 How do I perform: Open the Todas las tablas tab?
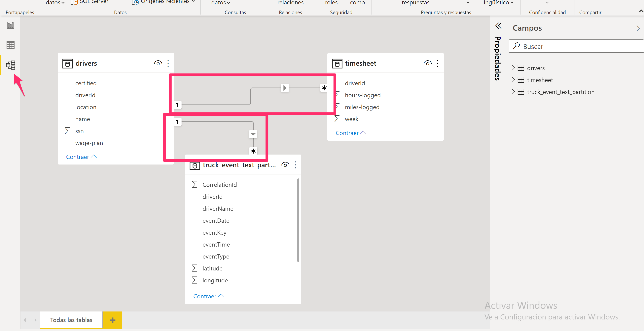[x=71, y=320]
